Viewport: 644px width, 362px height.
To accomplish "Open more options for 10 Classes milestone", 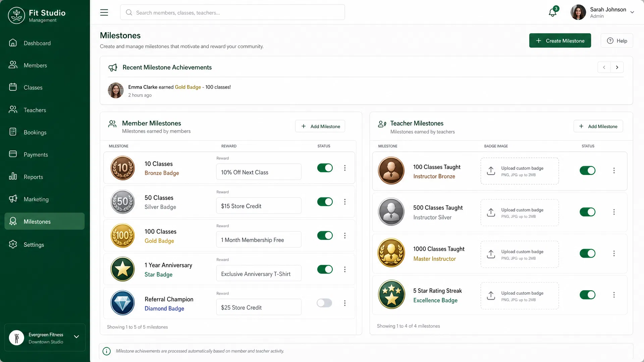I will point(345,168).
